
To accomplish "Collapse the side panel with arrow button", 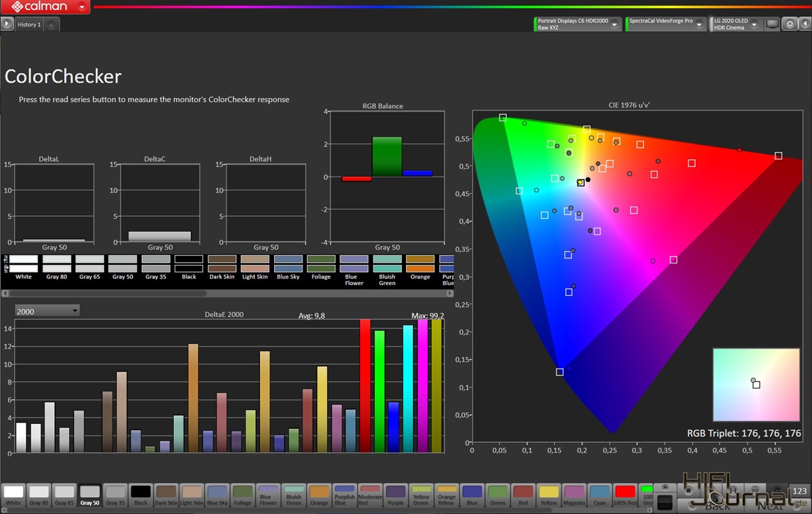I will pyautogui.click(x=805, y=24).
